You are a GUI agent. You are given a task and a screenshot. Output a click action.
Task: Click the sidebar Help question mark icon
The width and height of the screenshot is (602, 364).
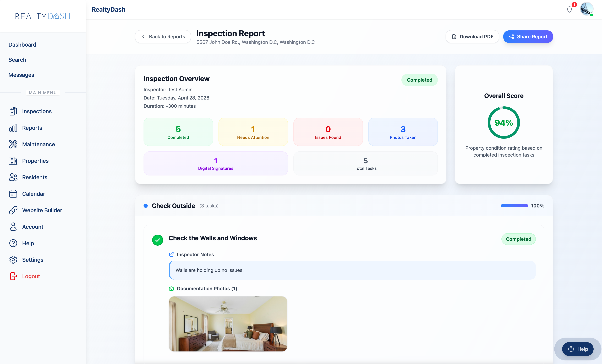click(13, 243)
